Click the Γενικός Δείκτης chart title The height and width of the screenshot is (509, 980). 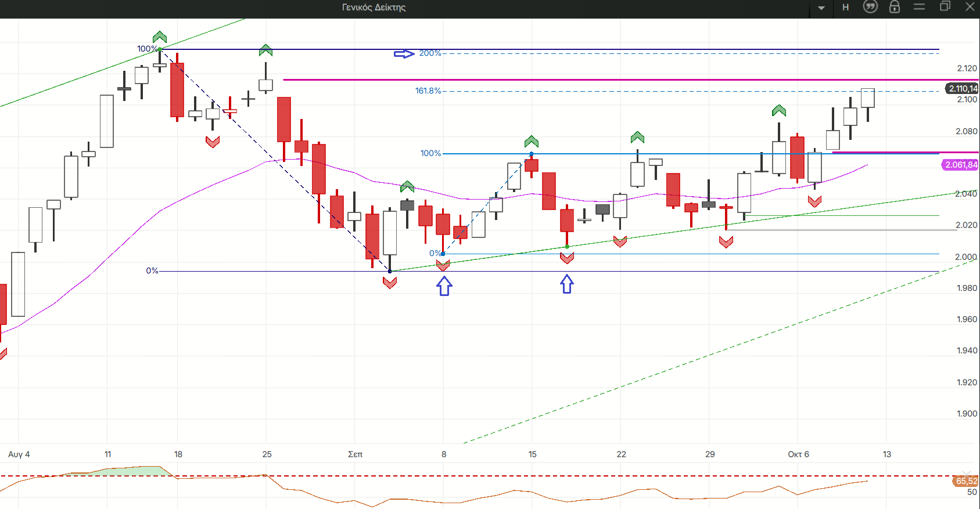click(374, 8)
